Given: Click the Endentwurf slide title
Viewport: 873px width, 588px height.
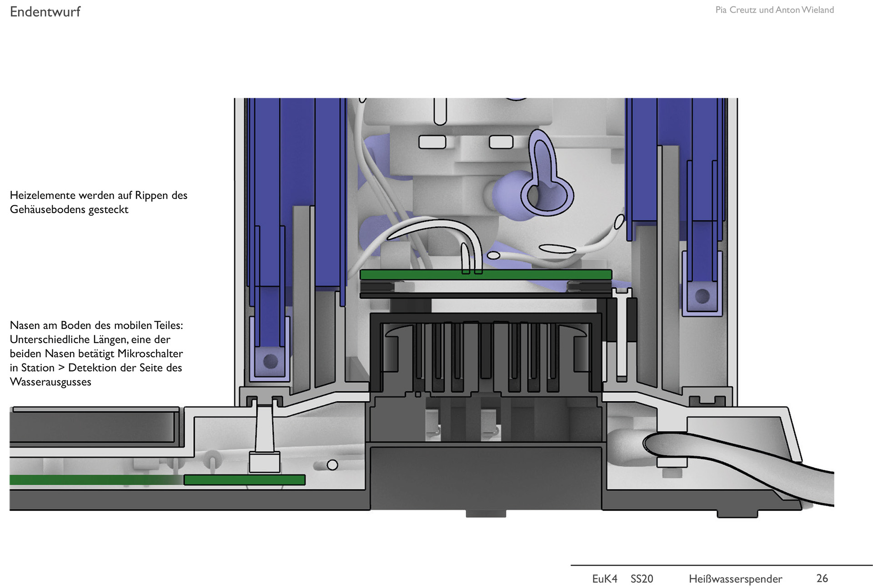Looking at the screenshot, I should pos(45,12).
